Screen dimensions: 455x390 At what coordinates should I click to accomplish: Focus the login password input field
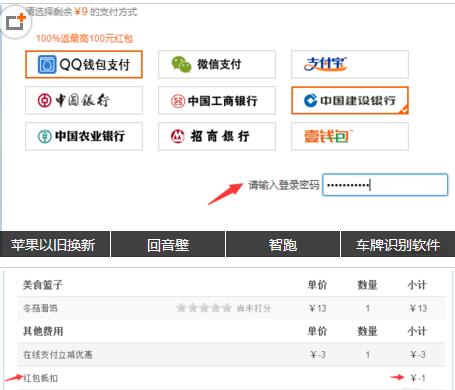pos(385,185)
